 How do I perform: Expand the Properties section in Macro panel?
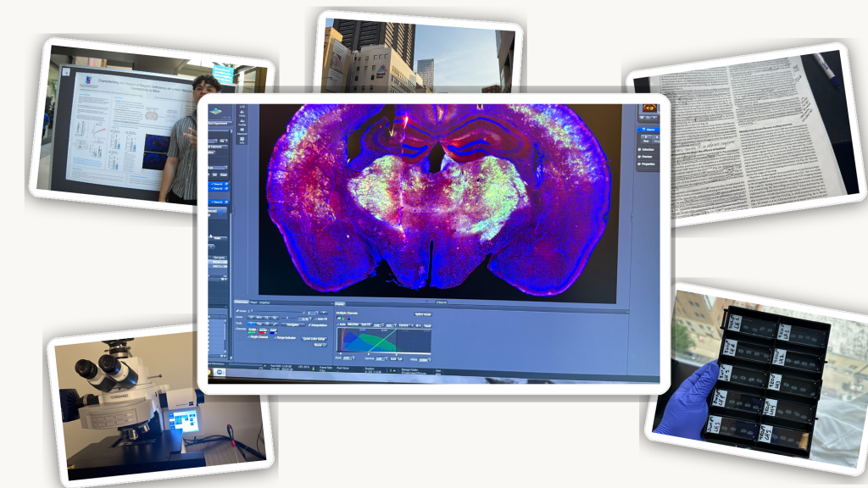coord(648,164)
